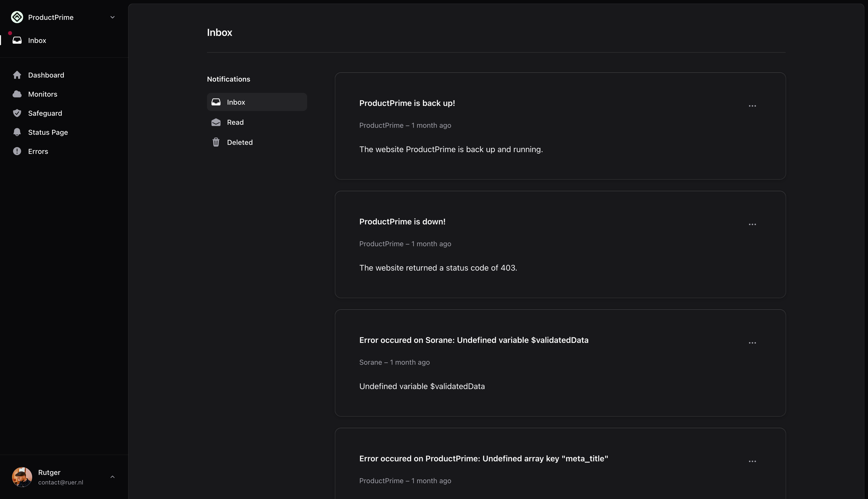
Task: Click the Safeguard shield icon
Action: (x=17, y=113)
